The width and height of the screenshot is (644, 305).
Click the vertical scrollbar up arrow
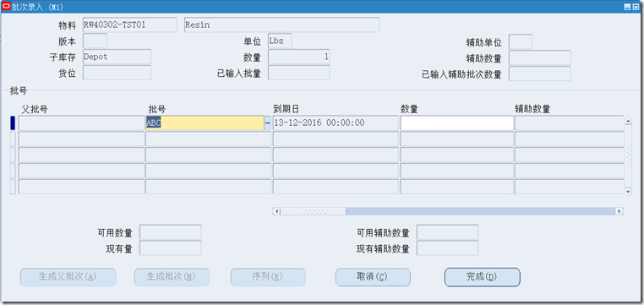click(x=628, y=121)
